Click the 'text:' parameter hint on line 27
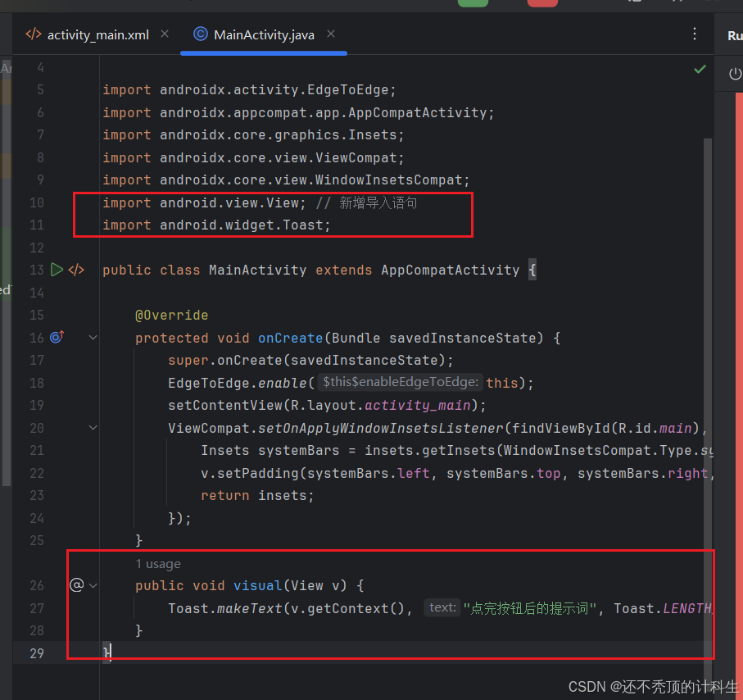 pyautogui.click(x=442, y=607)
